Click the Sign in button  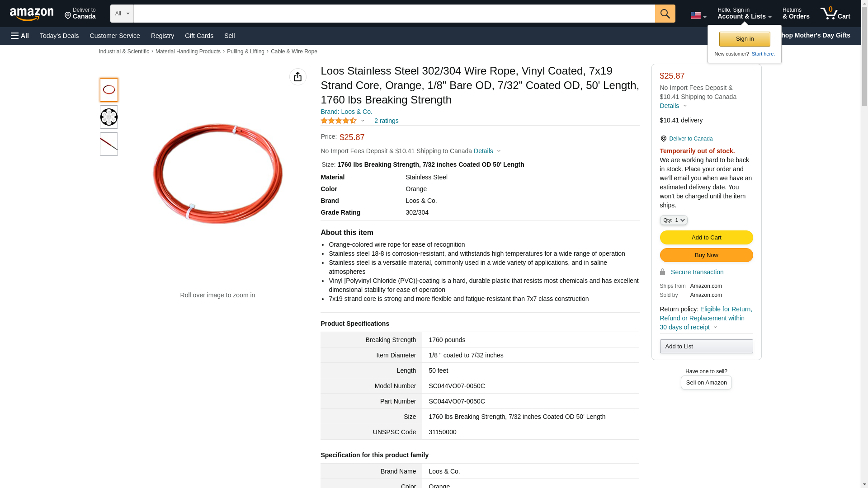(x=744, y=39)
